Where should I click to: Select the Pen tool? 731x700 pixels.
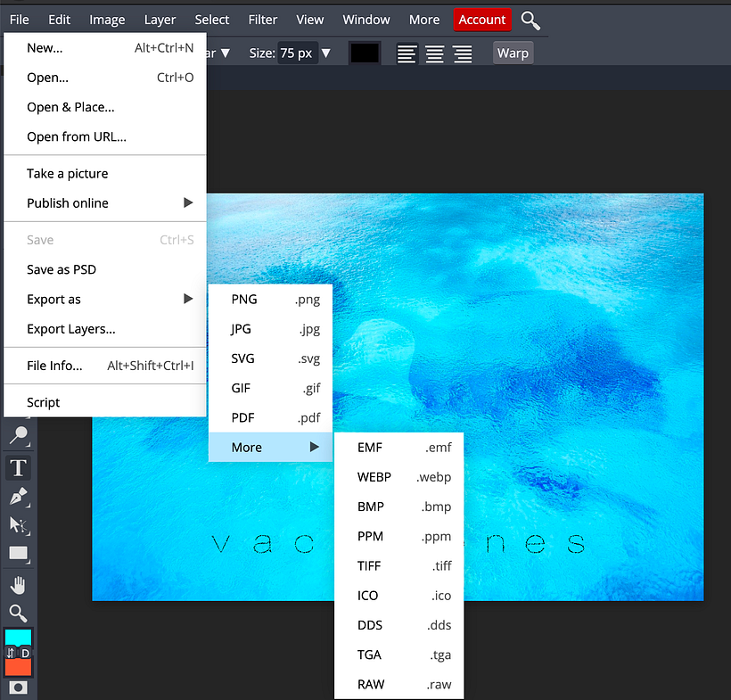click(18, 497)
